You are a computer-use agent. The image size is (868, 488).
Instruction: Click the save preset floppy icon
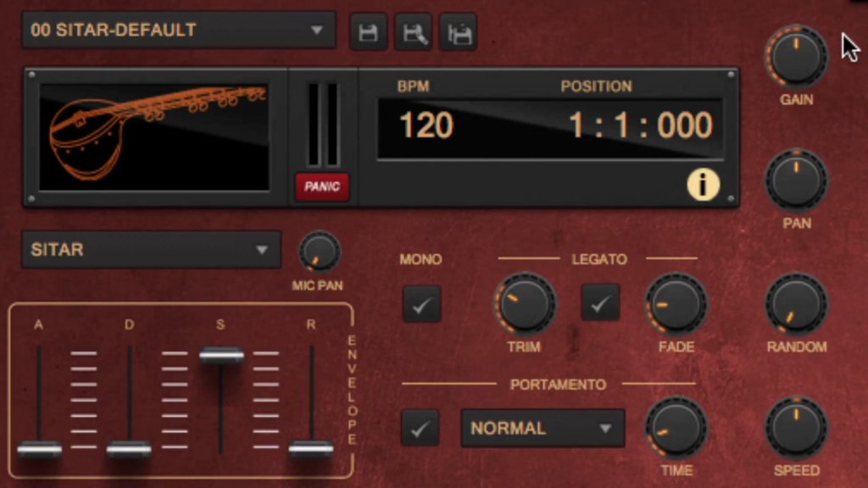click(368, 33)
